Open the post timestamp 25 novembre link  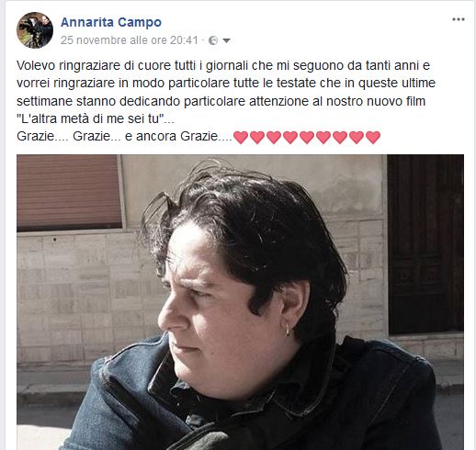[130, 40]
